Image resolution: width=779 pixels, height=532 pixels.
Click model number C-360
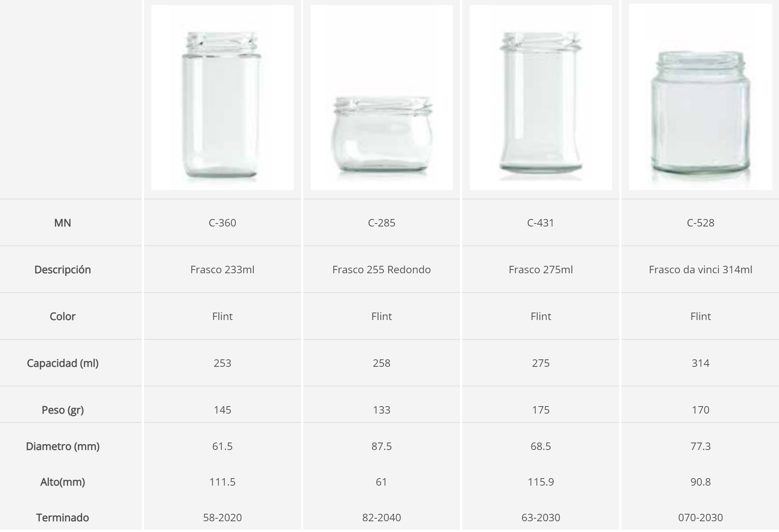coord(222,223)
